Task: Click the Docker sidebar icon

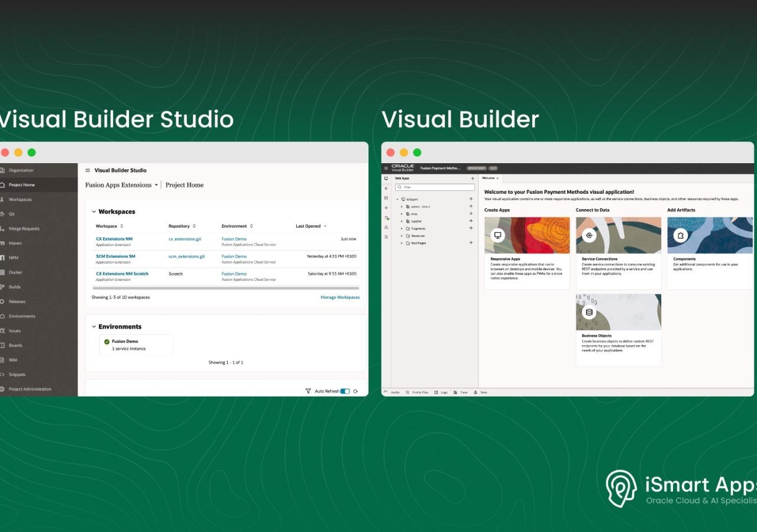Action: (x=2, y=273)
